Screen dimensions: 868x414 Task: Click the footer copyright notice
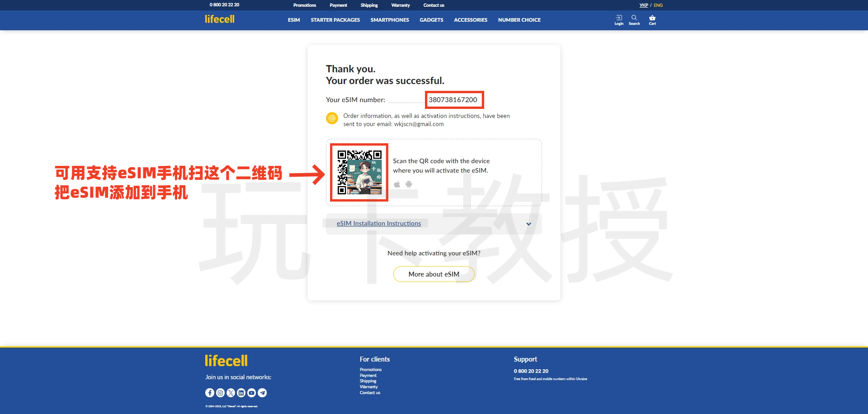tap(231, 406)
